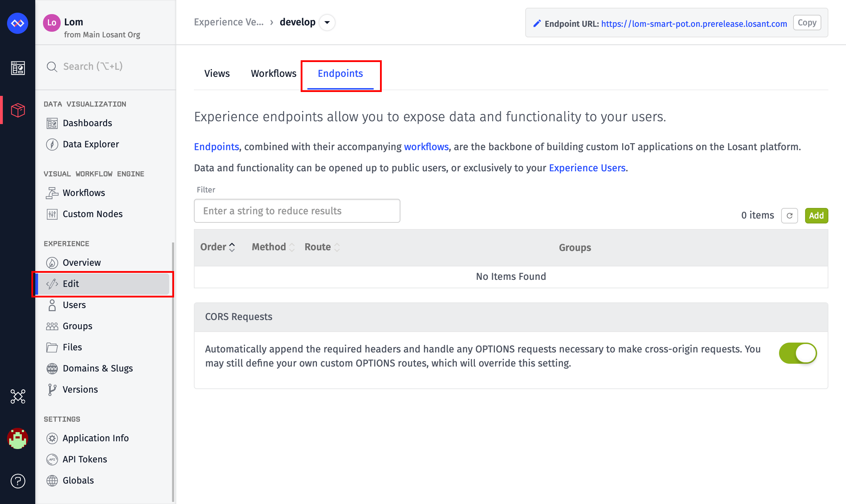This screenshot has height=504, width=846.
Task: Click the CORS Requests panel header
Action: [x=511, y=317]
